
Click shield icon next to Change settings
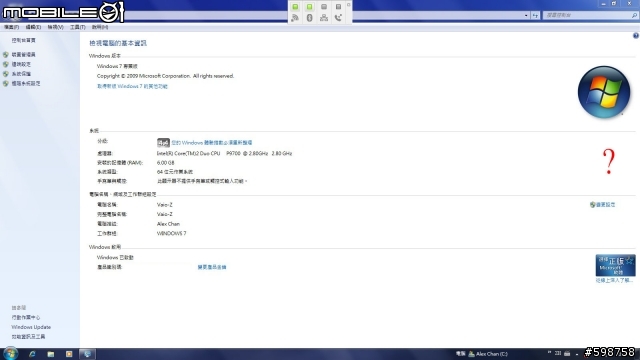(593, 204)
